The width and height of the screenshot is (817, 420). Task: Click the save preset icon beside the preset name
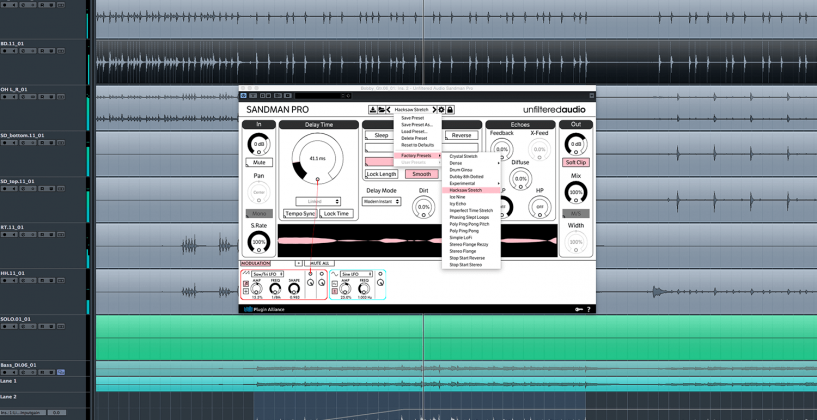click(373, 109)
